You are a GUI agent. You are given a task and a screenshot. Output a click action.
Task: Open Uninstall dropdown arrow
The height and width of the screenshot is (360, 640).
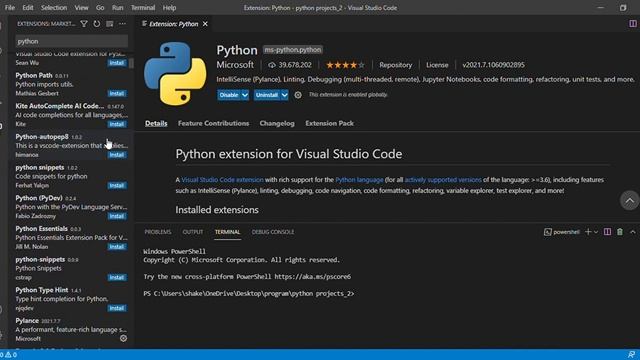(284, 95)
